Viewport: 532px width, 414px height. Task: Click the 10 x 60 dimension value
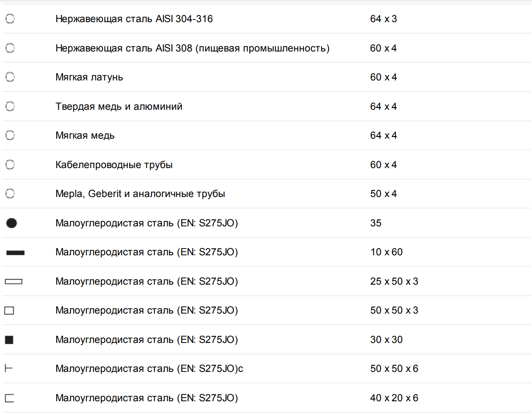[386, 252]
